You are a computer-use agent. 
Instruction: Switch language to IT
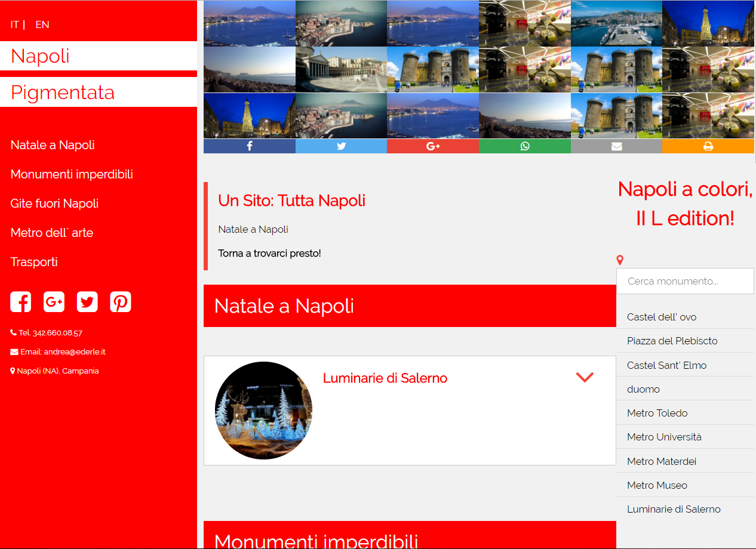click(x=14, y=24)
